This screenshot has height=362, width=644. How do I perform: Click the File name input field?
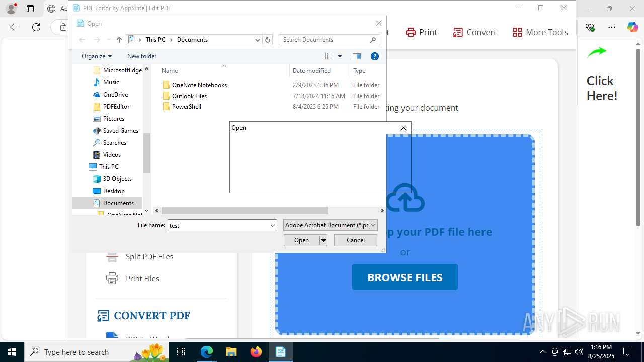pos(218,225)
